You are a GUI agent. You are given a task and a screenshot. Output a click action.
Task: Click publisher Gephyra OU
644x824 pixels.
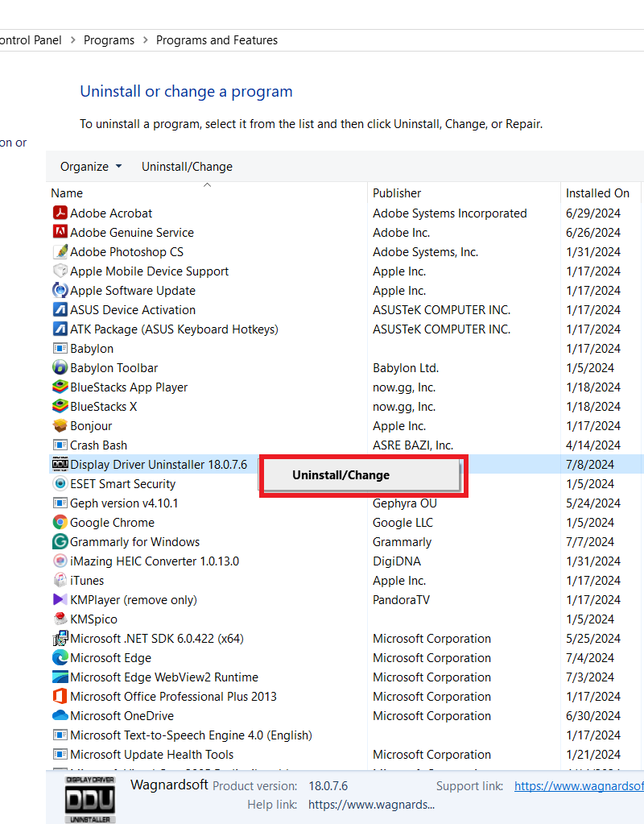(x=404, y=503)
